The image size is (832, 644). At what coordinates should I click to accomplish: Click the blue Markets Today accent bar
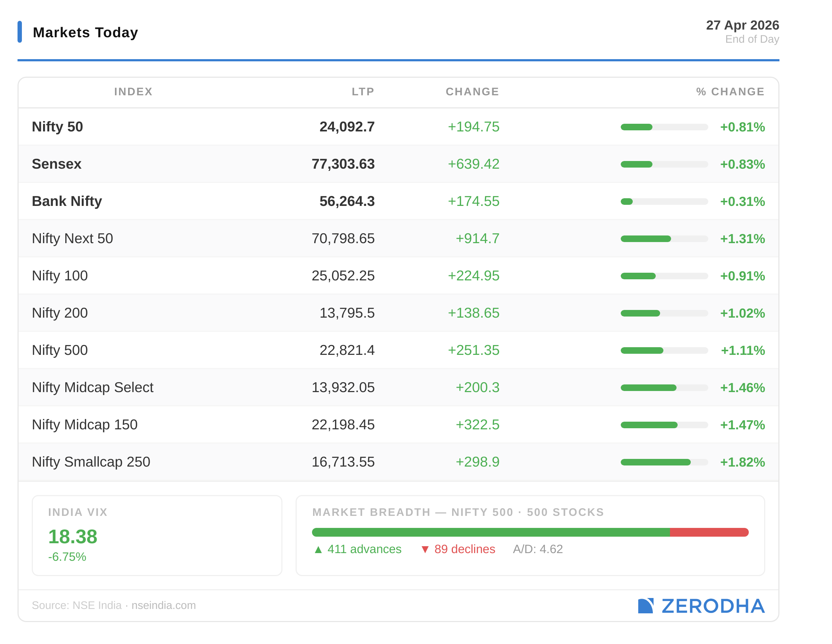coord(20,32)
